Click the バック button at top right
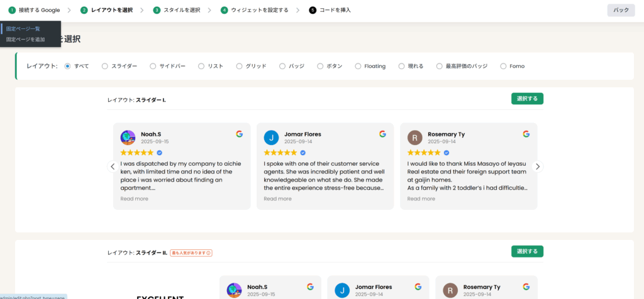 pyautogui.click(x=621, y=10)
